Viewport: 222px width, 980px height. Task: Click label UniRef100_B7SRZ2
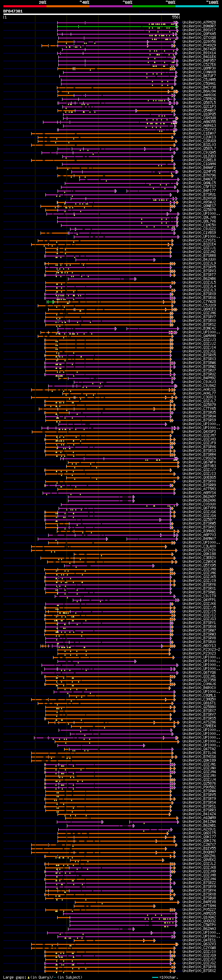click(x=199, y=883)
